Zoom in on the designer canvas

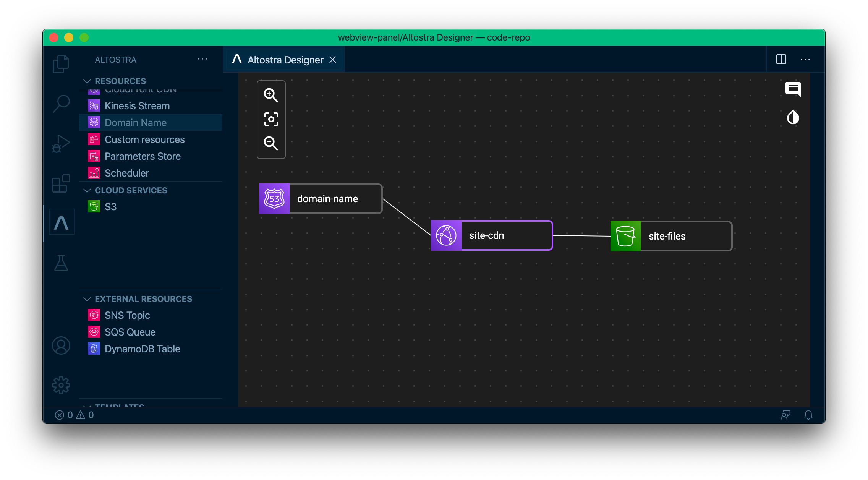(271, 95)
